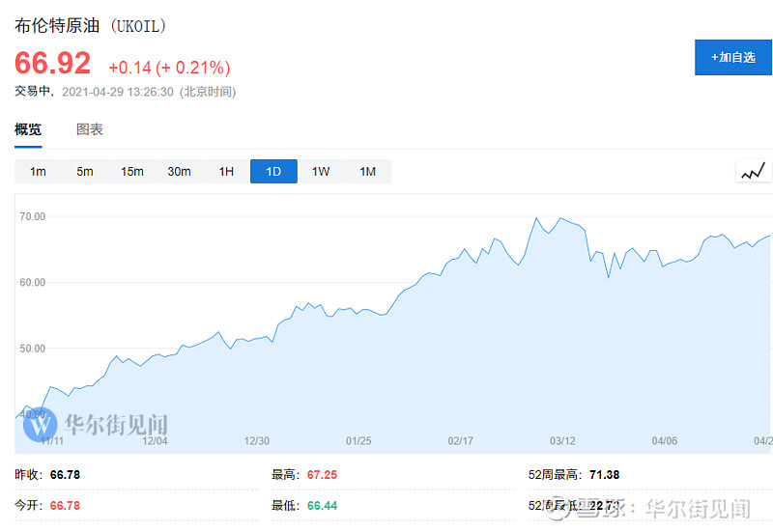Select the 5m interval
Viewport: 773px width, 532px height.
(85, 172)
